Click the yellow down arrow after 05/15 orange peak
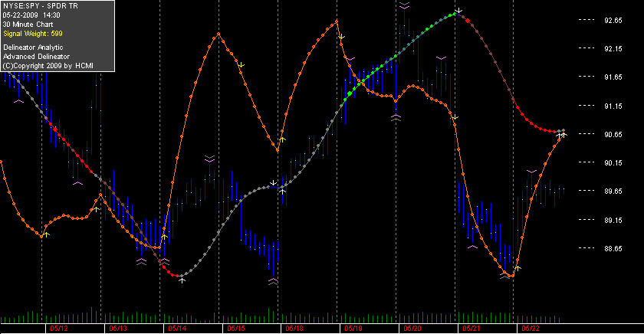 [x=241, y=65]
